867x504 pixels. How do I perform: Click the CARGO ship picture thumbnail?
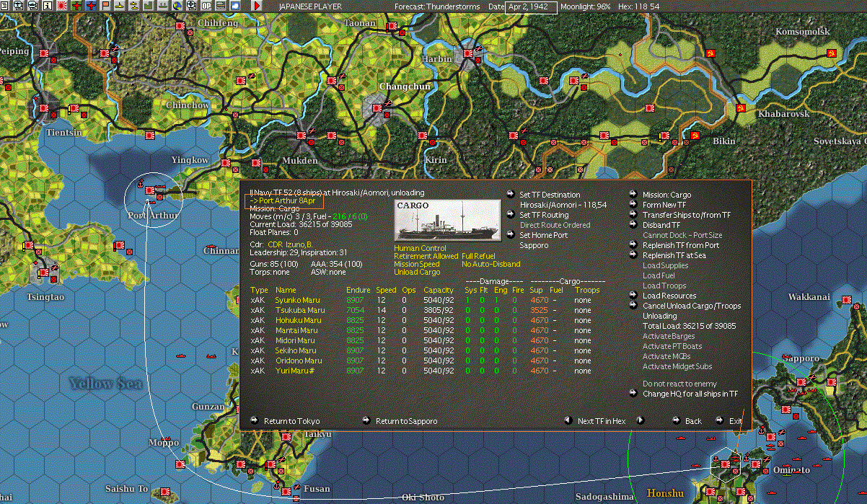pyautogui.click(x=448, y=220)
